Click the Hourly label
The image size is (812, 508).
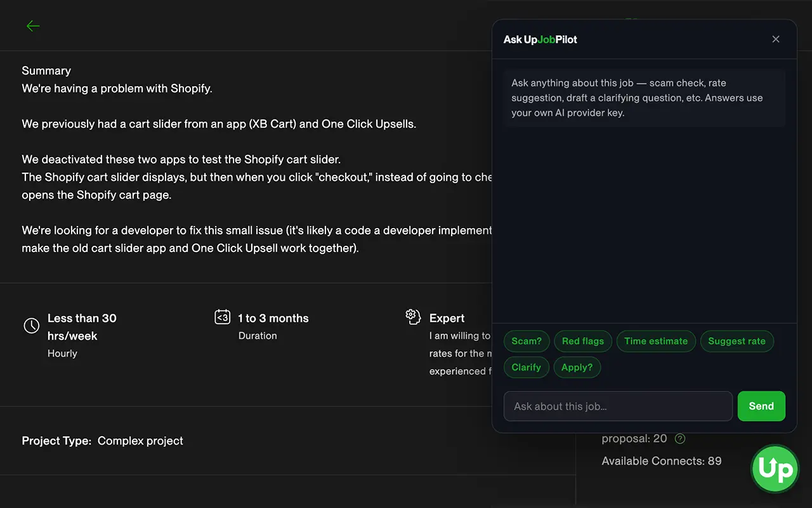coord(62,354)
